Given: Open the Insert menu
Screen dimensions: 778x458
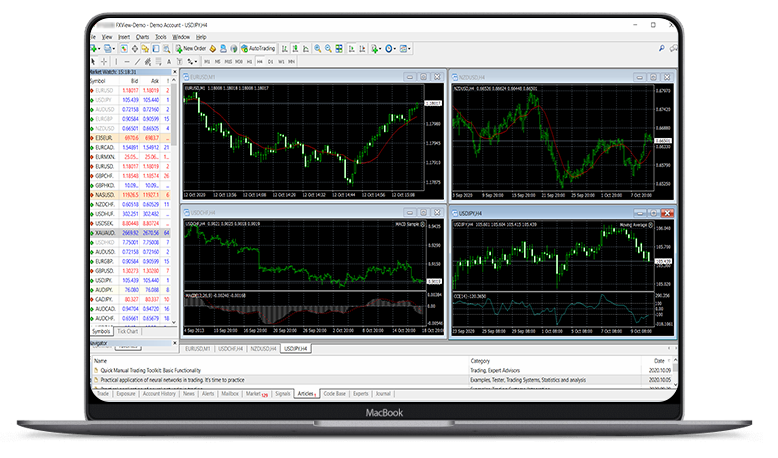Looking at the screenshot, I should click(124, 37).
